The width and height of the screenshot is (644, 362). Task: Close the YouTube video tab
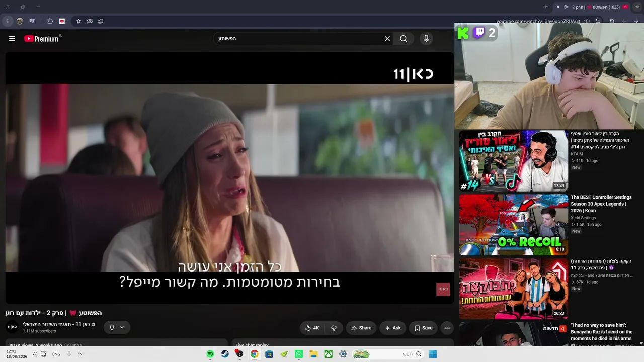click(x=557, y=7)
